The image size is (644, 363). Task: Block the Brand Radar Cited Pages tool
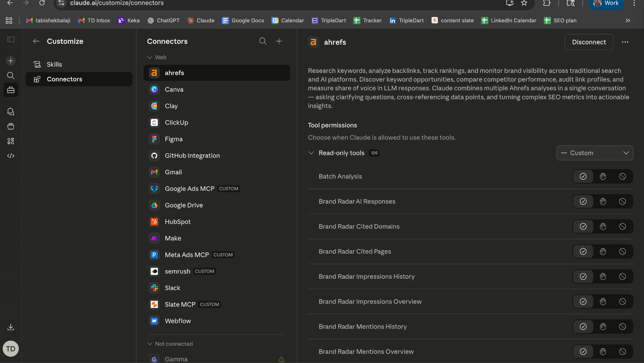tap(622, 251)
